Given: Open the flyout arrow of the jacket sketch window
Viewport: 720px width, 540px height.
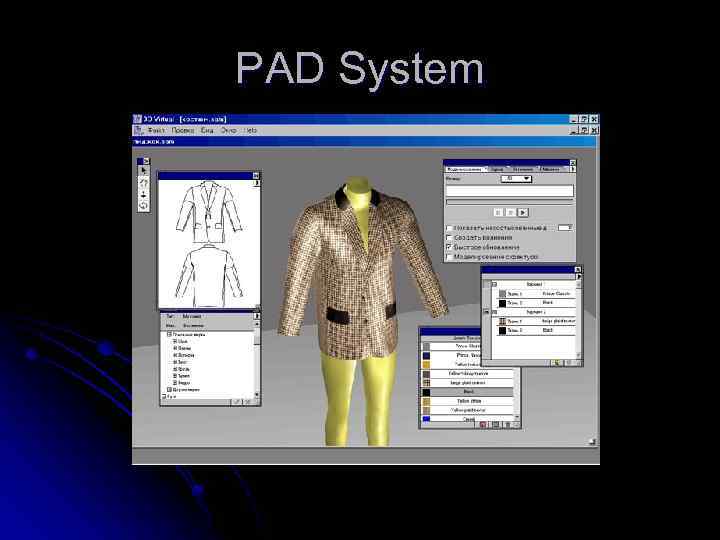Looking at the screenshot, I should pyautogui.click(x=257, y=183).
